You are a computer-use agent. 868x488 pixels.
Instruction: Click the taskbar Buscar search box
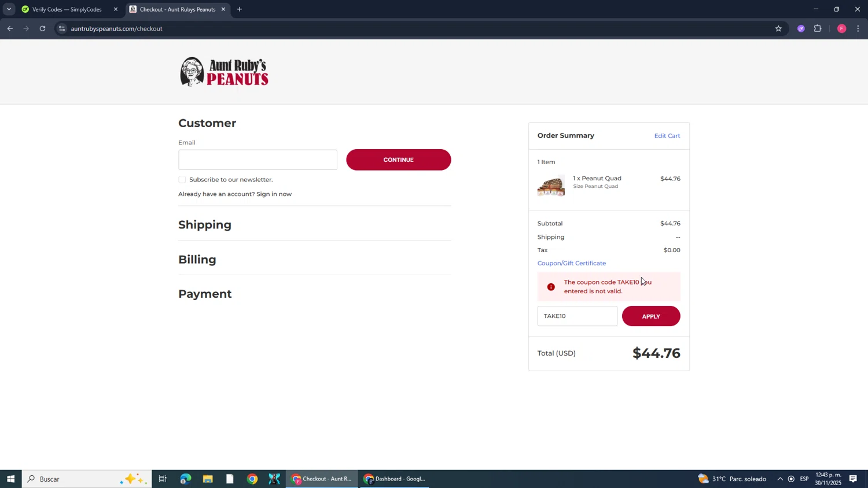point(87,479)
